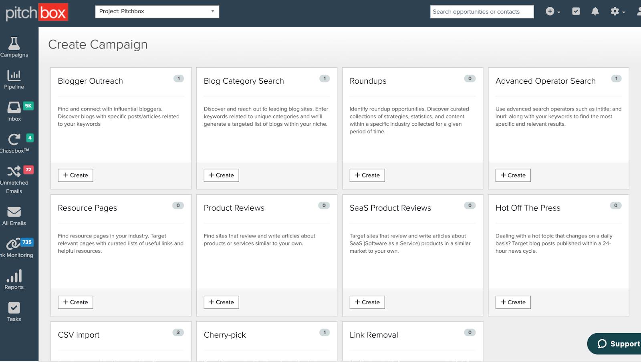Image resolution: width=641 pixels, height=364 pixels.
Task: Open the Inbox tray icon
Action: [14, 107]
